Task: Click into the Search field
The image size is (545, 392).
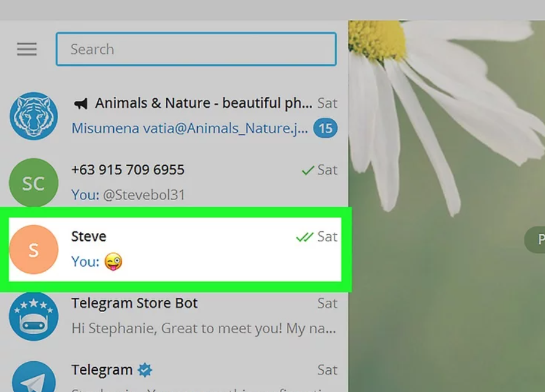Action: 196,49
